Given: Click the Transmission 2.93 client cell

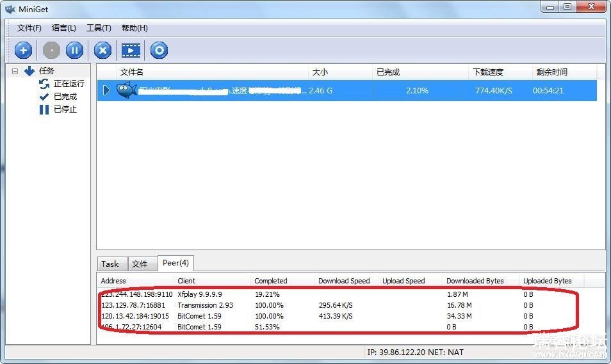Looking at the screenshot, I should point(205,305).
